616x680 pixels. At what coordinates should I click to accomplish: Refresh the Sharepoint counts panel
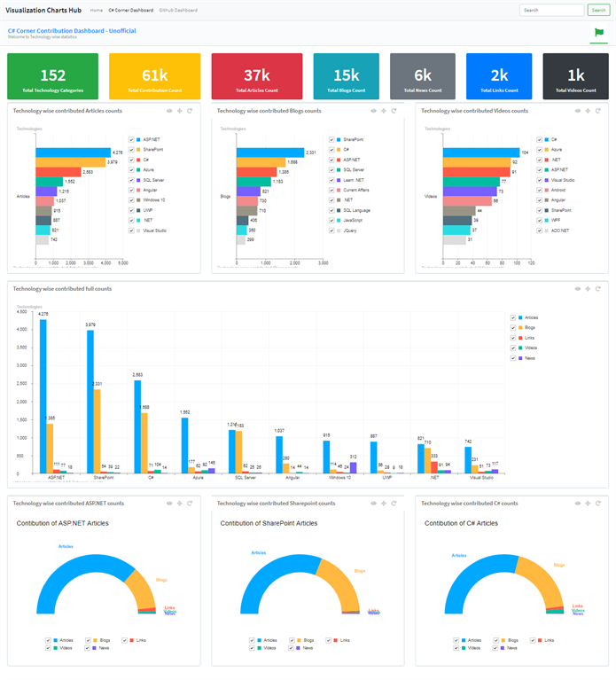394,504
